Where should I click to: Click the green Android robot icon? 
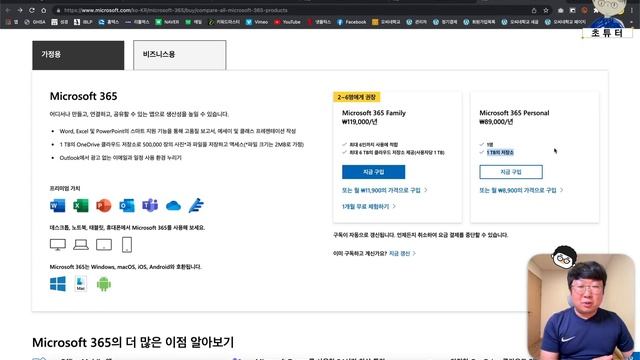click(x=104, y=284)
